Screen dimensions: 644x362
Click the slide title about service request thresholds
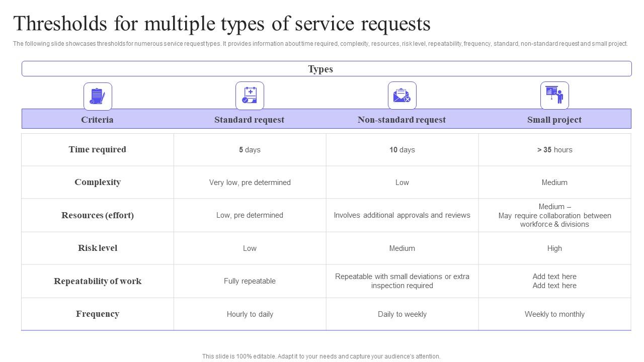point(222,24)
